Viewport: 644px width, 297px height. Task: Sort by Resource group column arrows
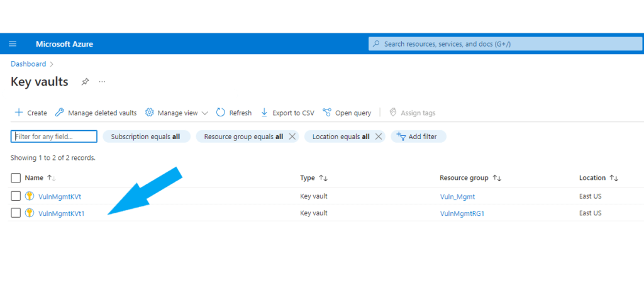[x=497, y=178]
